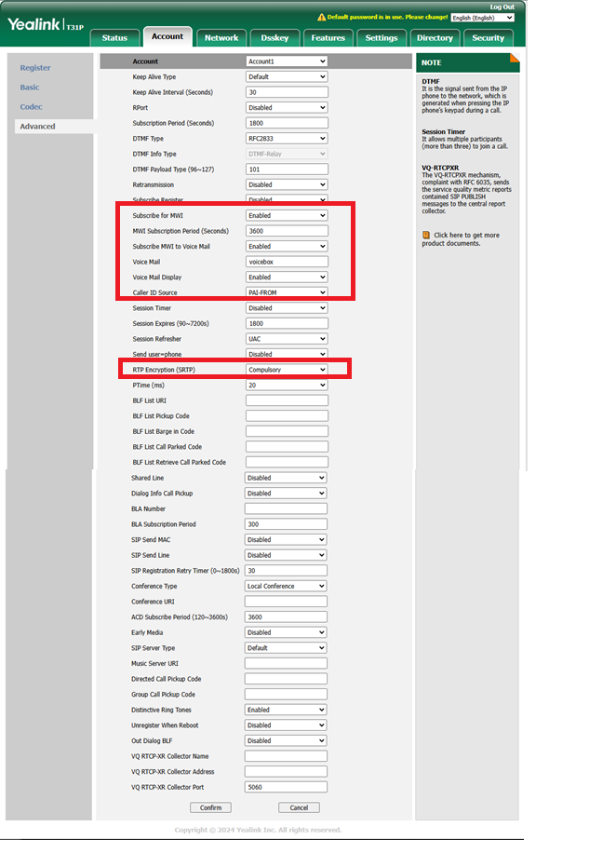This screenshot has width=616, height=867.
Task: Open the PTime (ms) dropdown
Action: pos(287,385)
